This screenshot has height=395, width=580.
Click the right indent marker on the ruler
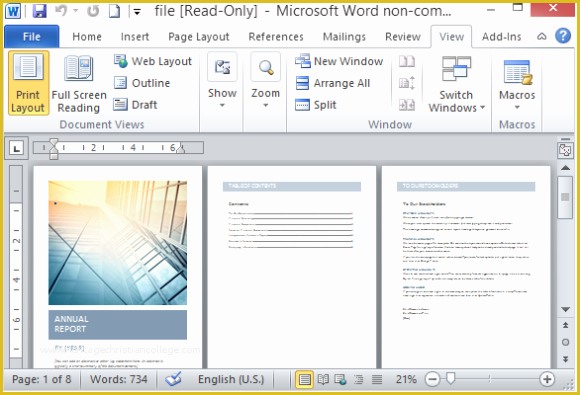click(x=181, y=149)
